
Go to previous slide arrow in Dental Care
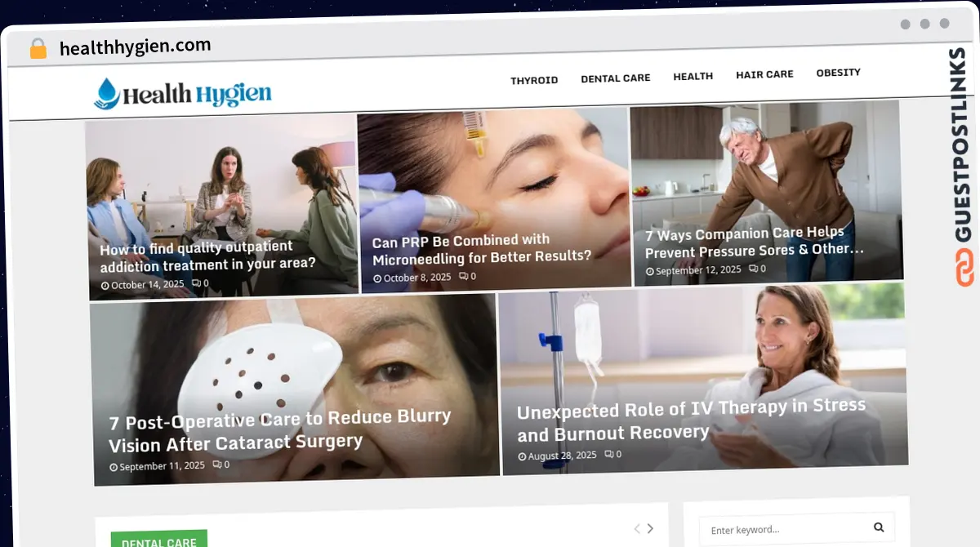point(635,528)
